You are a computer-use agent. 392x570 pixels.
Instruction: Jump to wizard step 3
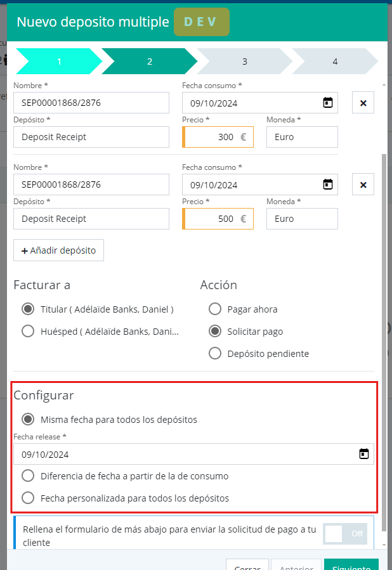[x=245, y=62]
